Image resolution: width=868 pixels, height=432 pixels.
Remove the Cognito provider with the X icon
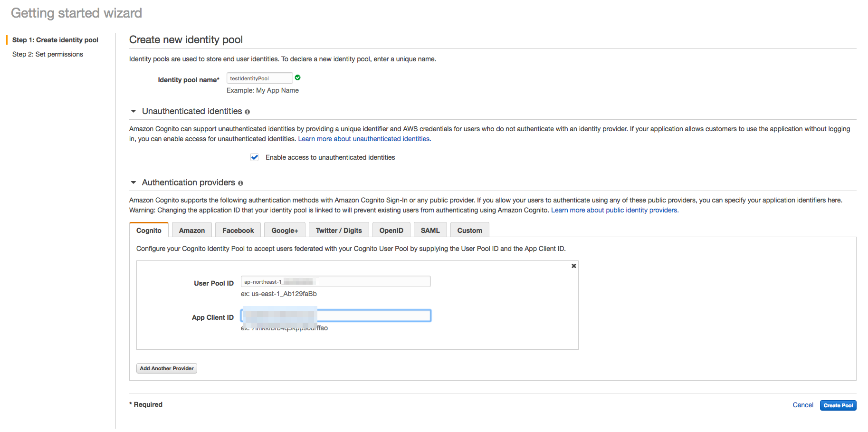573,266
